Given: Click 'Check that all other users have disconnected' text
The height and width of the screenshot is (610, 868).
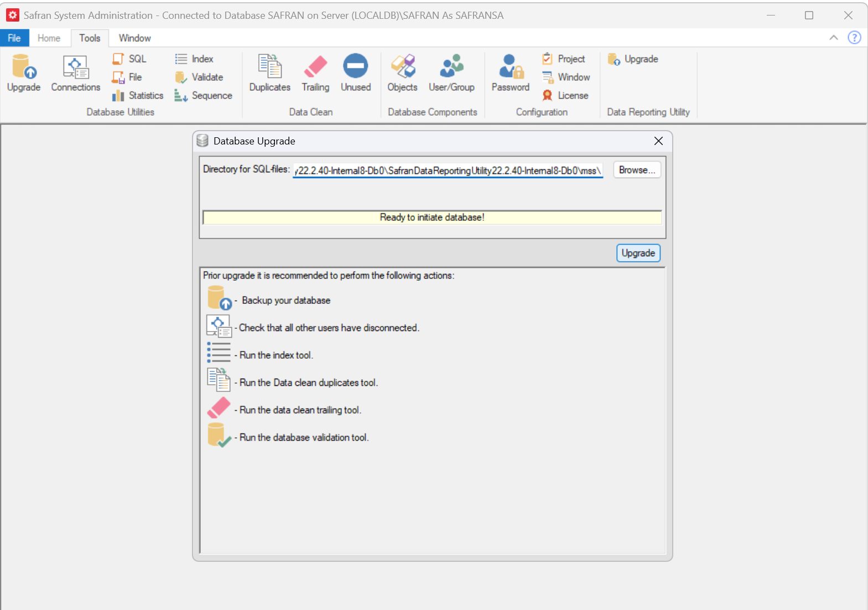Looking at the screenshot, I should [329, 328].
